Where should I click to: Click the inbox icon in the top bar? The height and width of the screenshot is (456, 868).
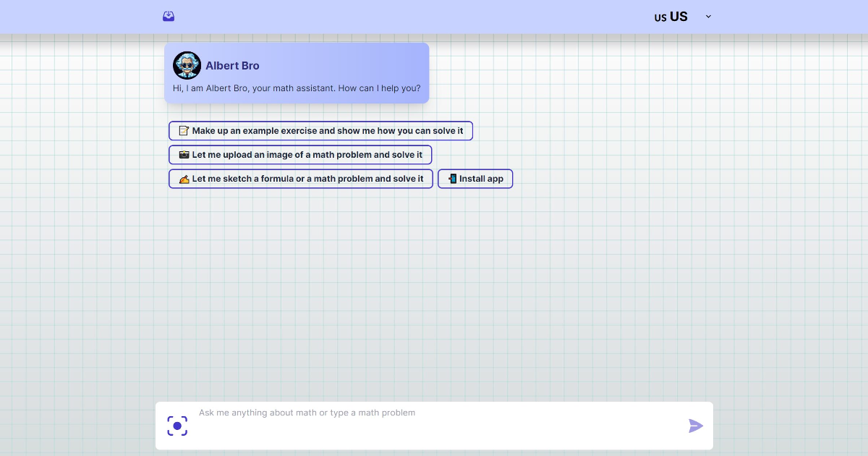pos(169,16)
